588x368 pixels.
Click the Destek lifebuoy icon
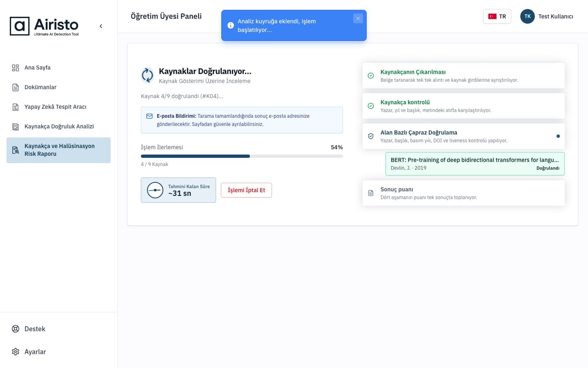16,329
